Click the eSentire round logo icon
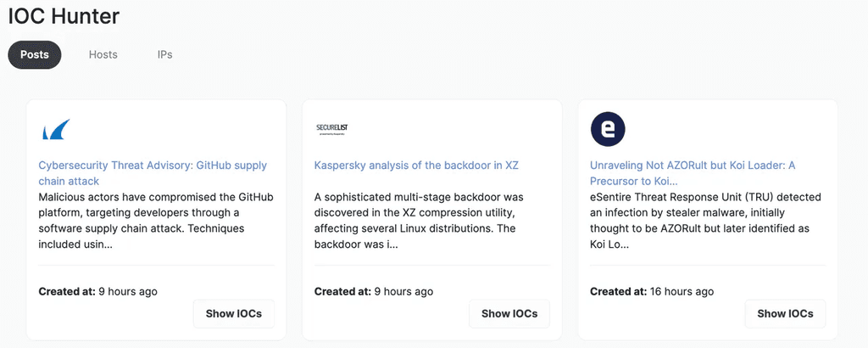868x348 pixels. [607, 129]
